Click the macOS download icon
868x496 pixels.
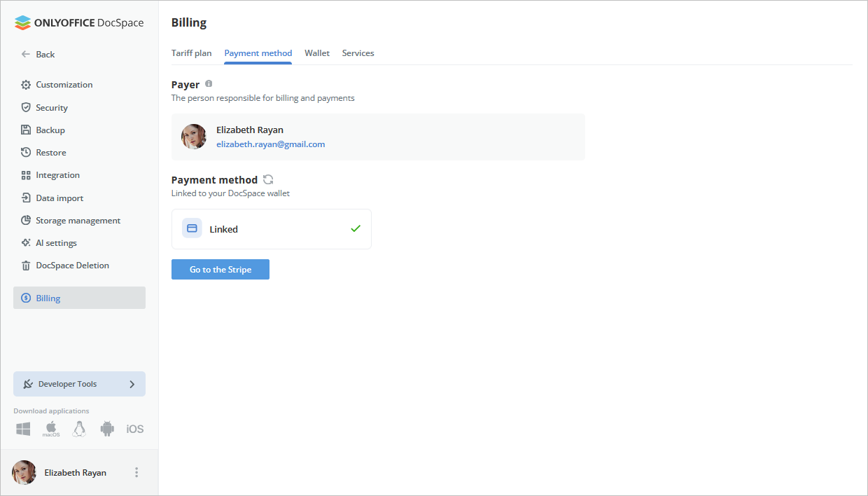[x=51, y=429]
